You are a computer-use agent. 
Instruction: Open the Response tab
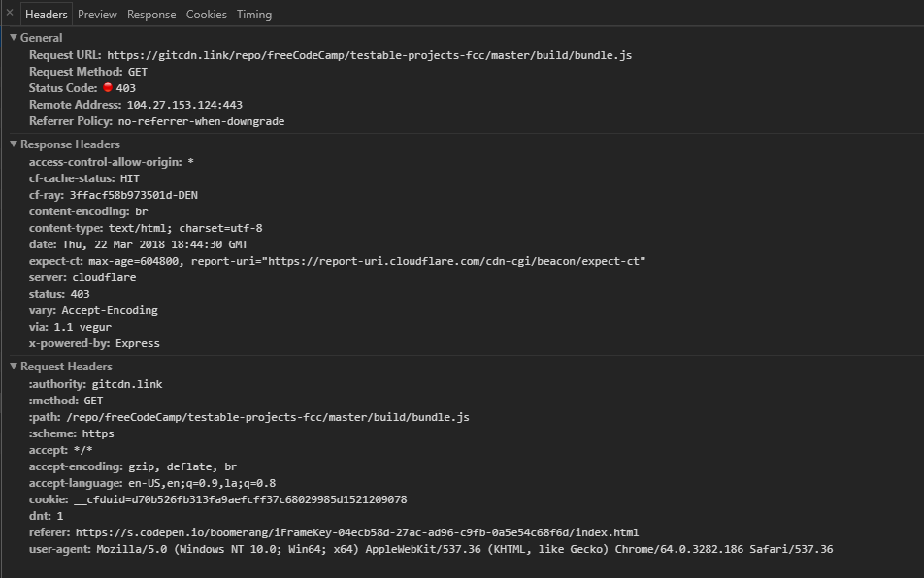pyautogui.click(x=151, y=14)
